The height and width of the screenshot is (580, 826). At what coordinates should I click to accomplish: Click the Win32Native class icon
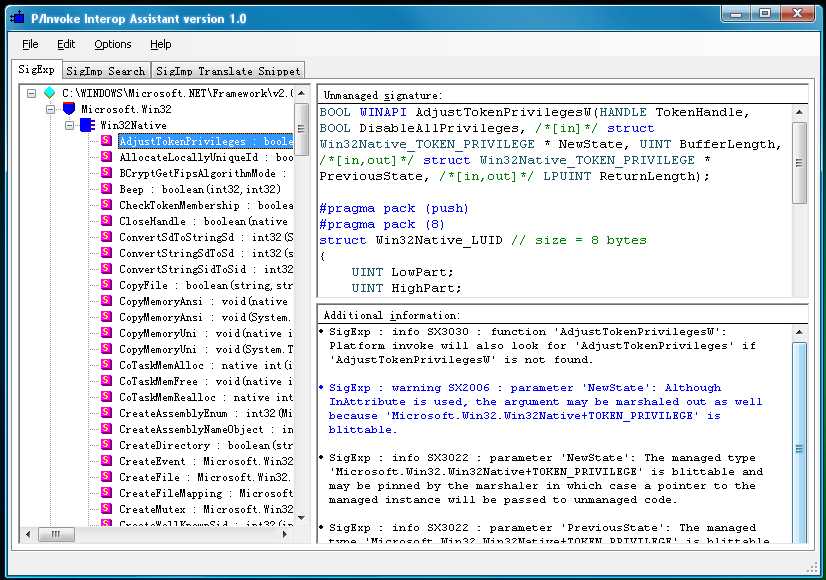pyautogui.click(x=88, y=125)
